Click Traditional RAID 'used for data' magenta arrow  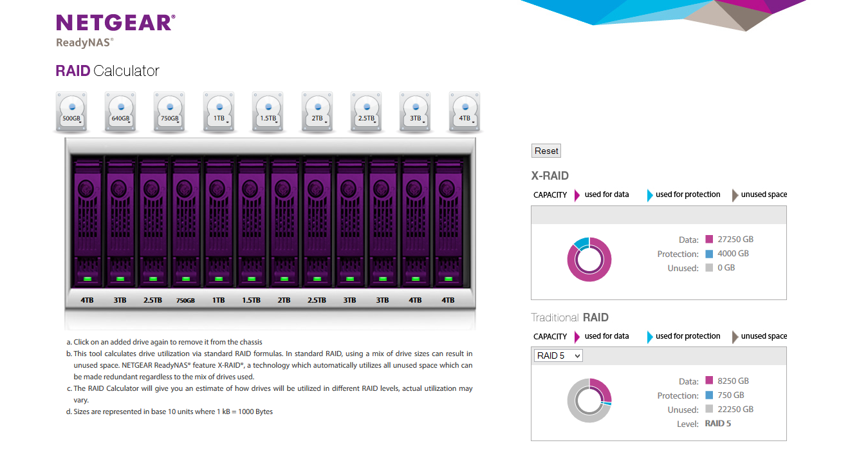click(577, 337)
